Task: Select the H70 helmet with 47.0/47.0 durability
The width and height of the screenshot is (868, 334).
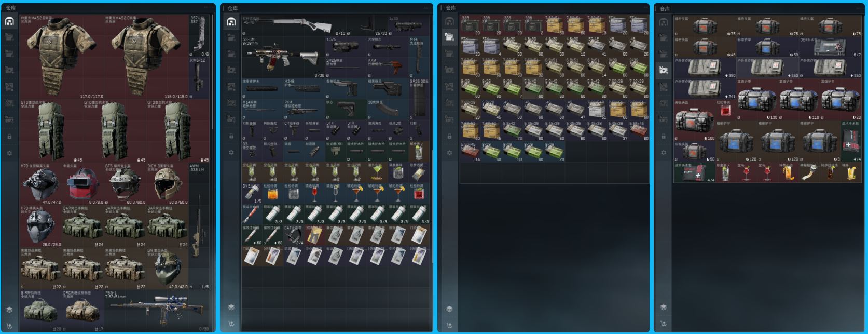Action: click(41, 184)
